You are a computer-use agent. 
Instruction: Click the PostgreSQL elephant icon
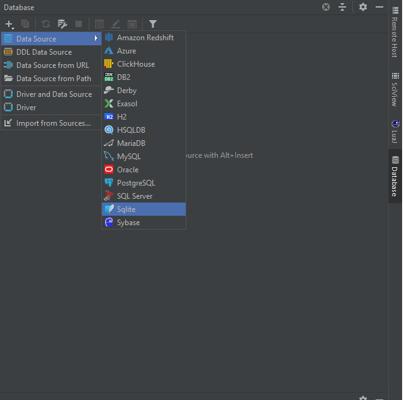point(109,183)
